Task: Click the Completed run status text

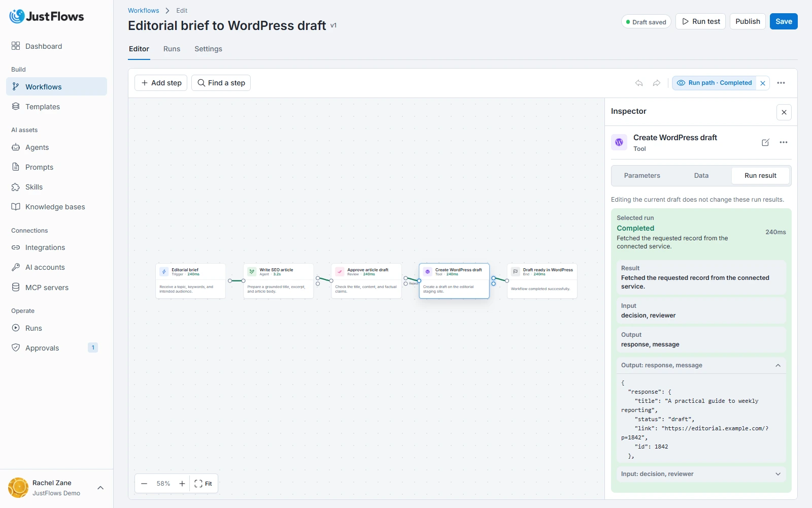Action: 635,228
